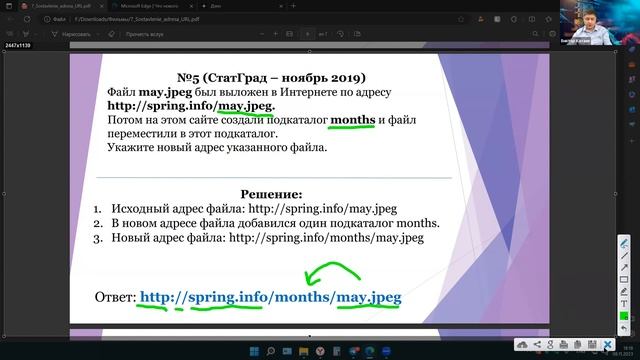Search within the PDF using magnifier icon
640x360 pixels.
tap(535, 34)
